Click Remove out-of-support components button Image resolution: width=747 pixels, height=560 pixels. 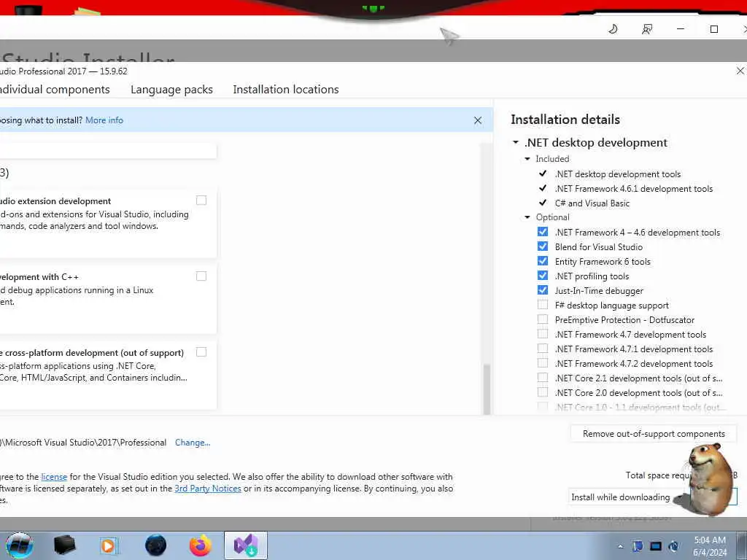tap(654, 434)
